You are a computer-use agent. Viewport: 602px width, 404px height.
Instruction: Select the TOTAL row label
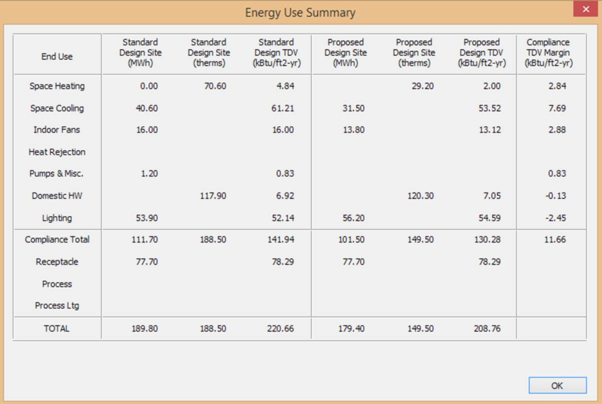click(57, 328)
